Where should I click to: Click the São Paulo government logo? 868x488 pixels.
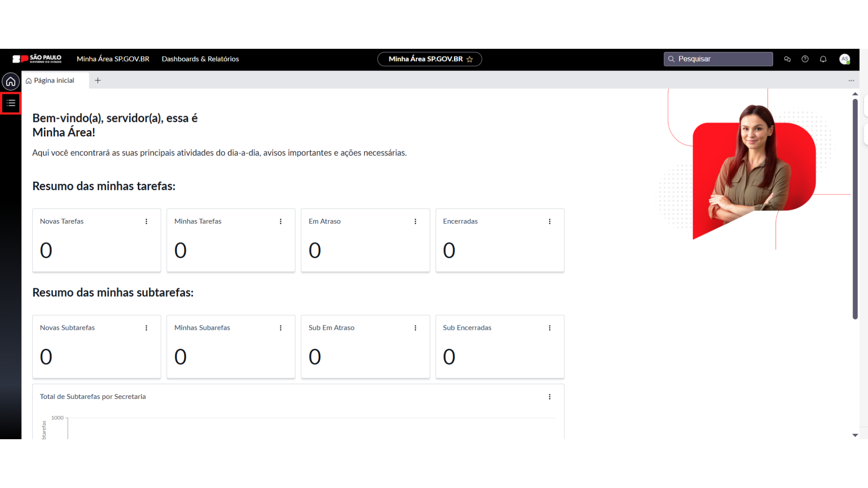37,59
